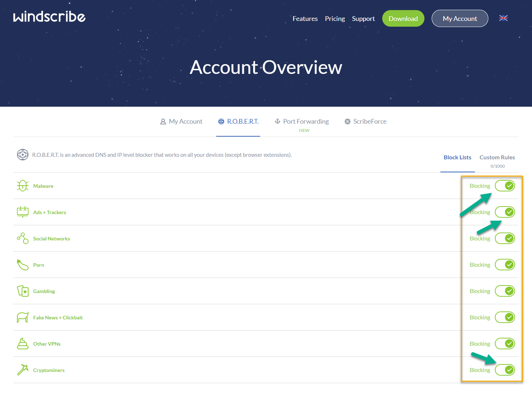532x394 pixels.
Task: Click the Gambling cards icon
Action: pyautogui.click(x=23, y=291)
